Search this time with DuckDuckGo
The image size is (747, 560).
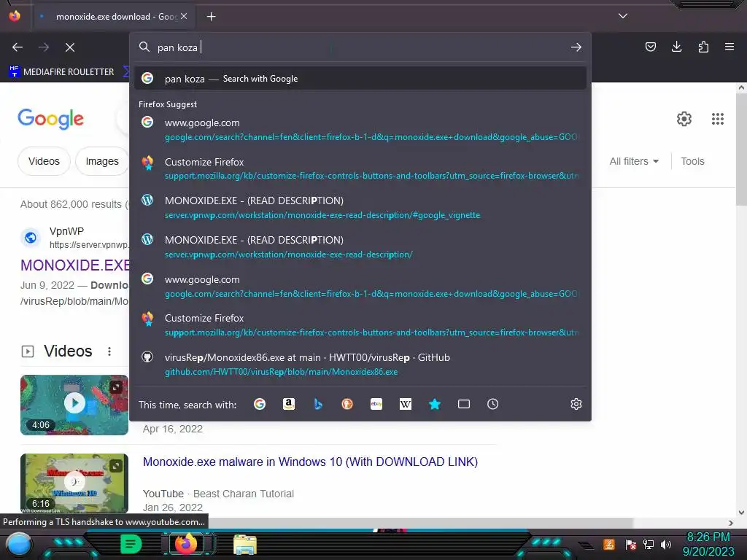[347, 404]
